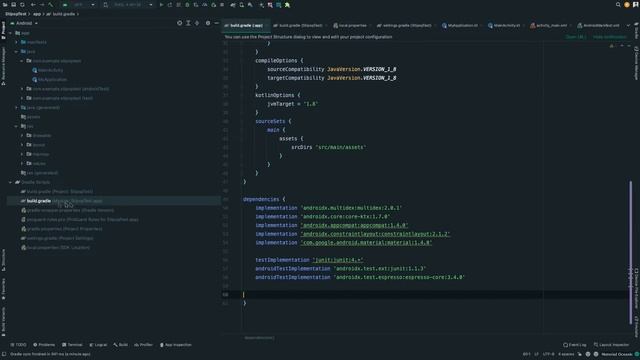The image size is (640, 360).
Task: Click the Sync/Reload toolbar icon
Action: [x=22, y=5]
